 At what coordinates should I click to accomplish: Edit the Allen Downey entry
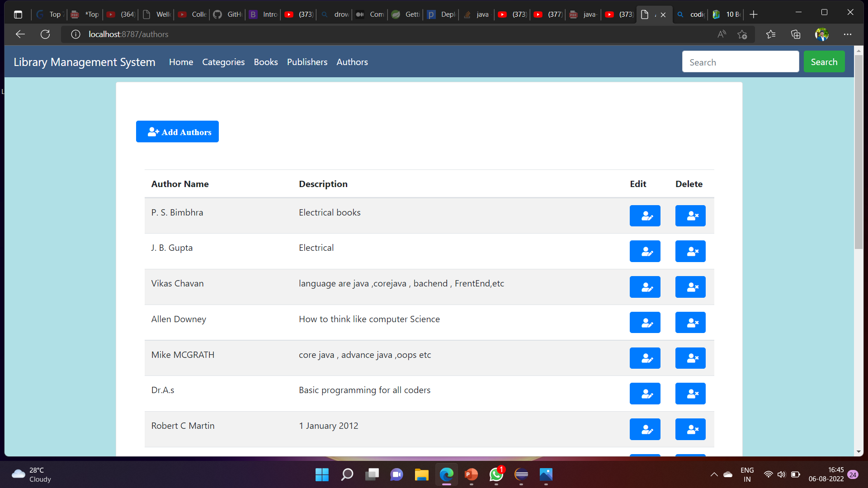coord(645,322)
